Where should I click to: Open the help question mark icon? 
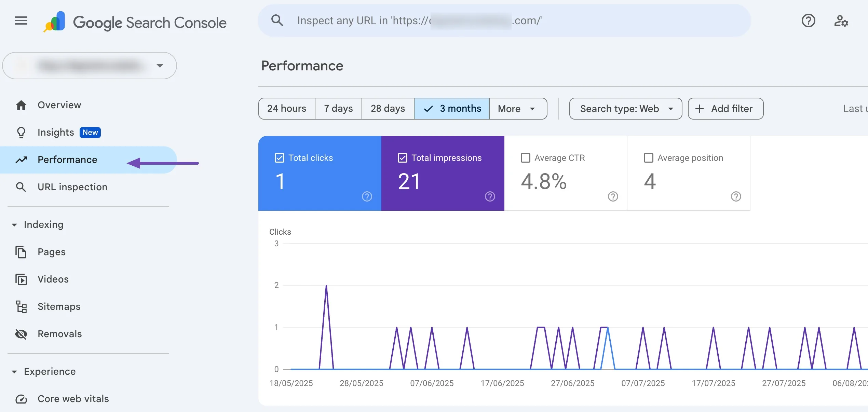point(809,21)
